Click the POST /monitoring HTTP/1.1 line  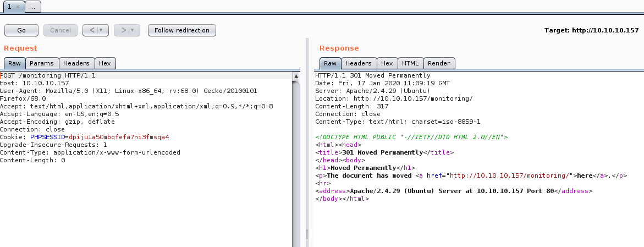tap(48, 75)
